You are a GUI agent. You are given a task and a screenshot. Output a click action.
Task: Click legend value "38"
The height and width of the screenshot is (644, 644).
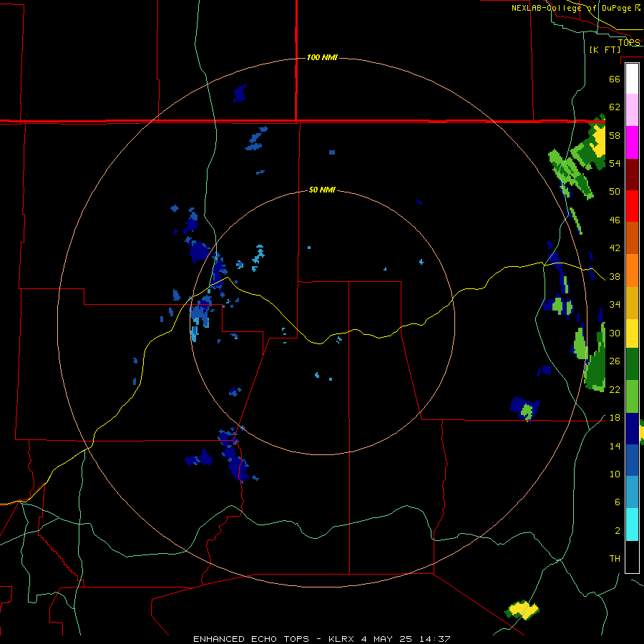click(615, 277)
